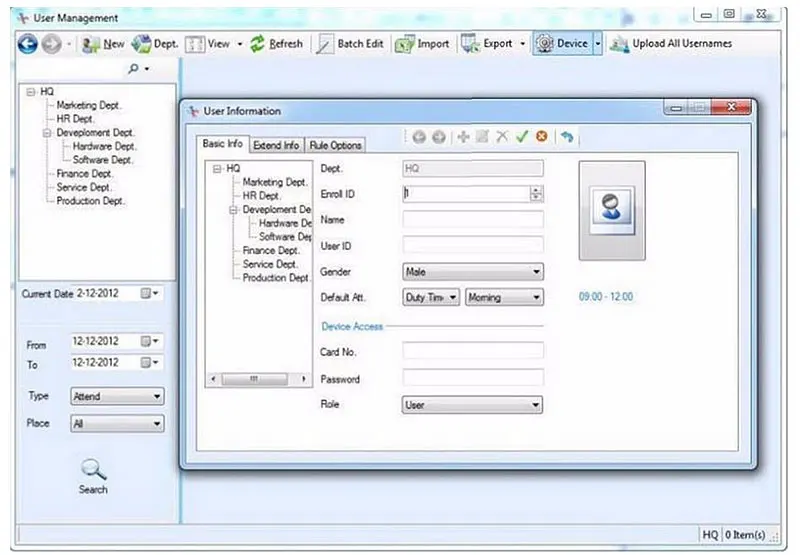Viewport: 800px width, 555px height.
Task: Collapse HQ node in dialog tree
Action: click(217, 169)
